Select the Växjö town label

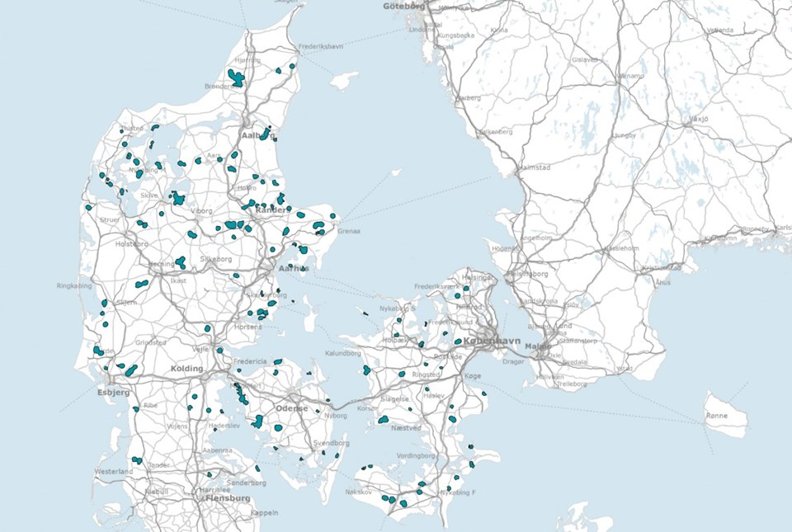698,120
